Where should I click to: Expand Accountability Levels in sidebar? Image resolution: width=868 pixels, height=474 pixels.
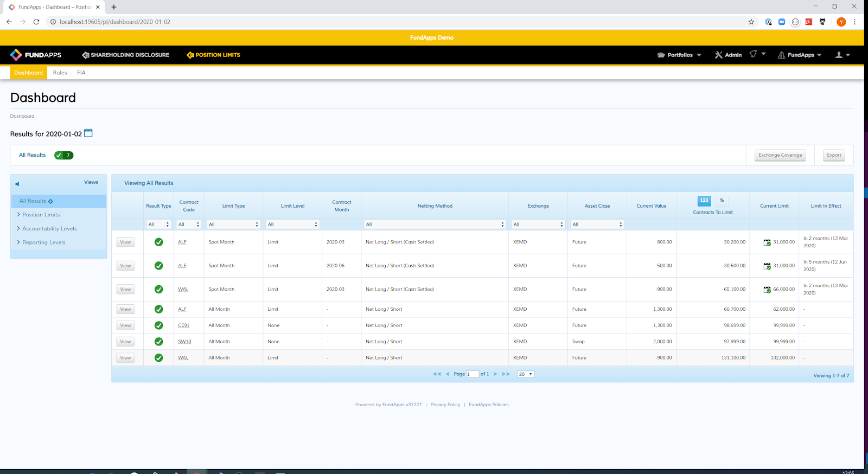click(x=47, y=229)
